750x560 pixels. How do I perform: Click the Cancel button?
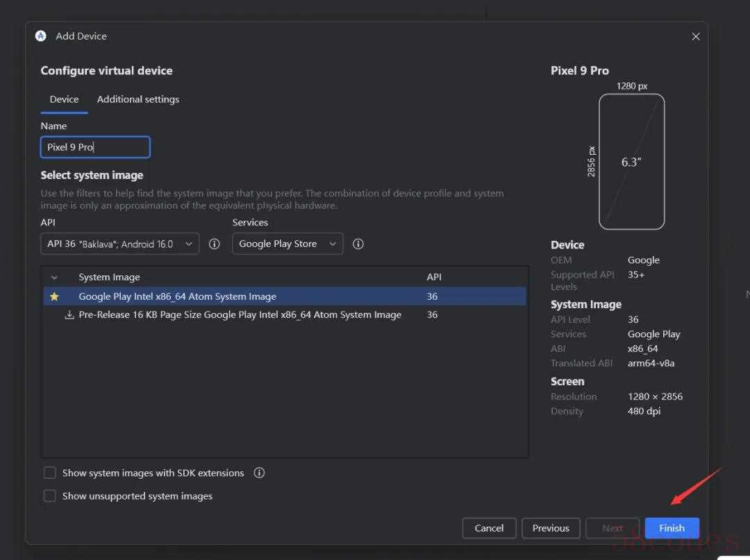(489, 528)
